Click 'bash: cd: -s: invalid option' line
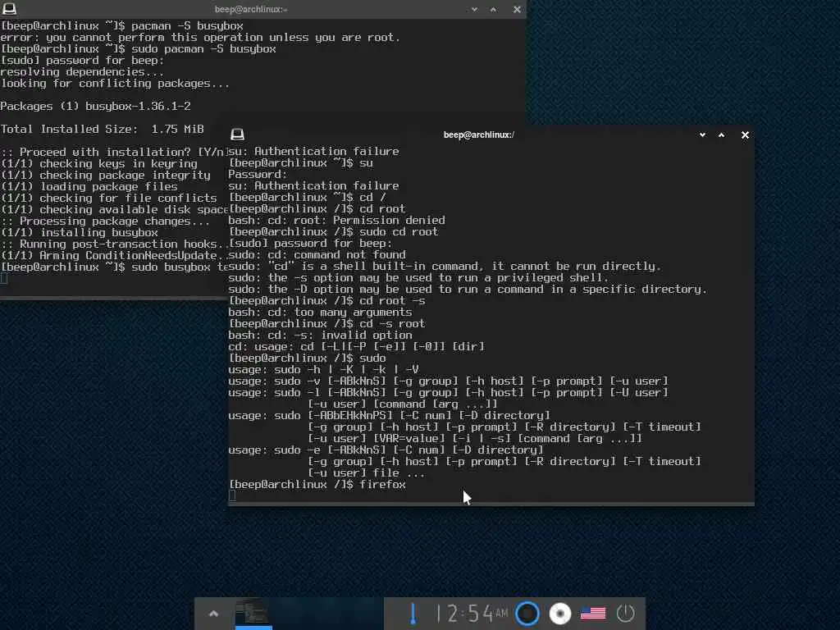Viewport: 840px width, 630px height. 321,335
